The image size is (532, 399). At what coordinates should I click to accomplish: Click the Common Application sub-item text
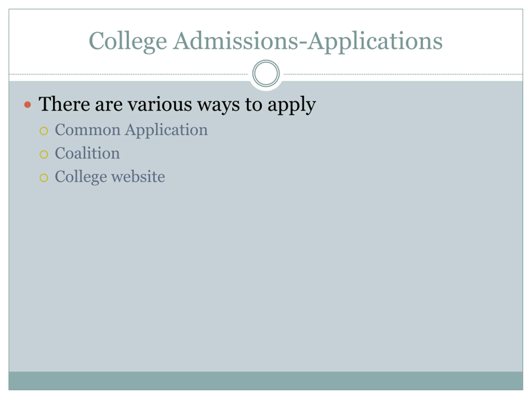point(131,130)
